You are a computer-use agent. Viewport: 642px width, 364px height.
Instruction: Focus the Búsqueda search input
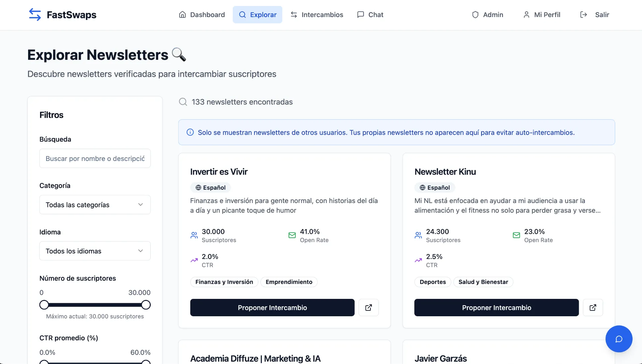pos(95,158)
